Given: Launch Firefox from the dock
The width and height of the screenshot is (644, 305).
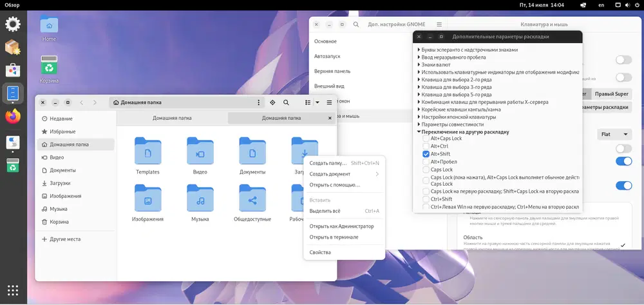Looking at the screenshot, I should tap(13, 116).
